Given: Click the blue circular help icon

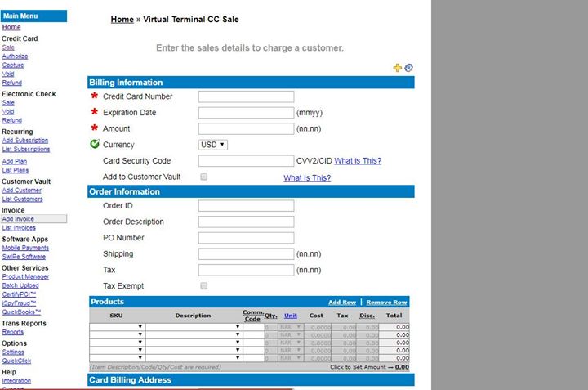Looking at the screenshot, I should click(408, 68).
